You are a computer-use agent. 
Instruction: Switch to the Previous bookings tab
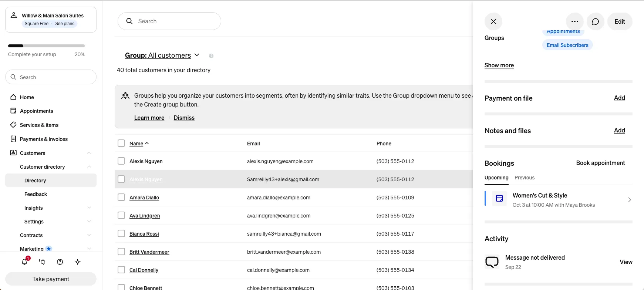pos(525,178)
